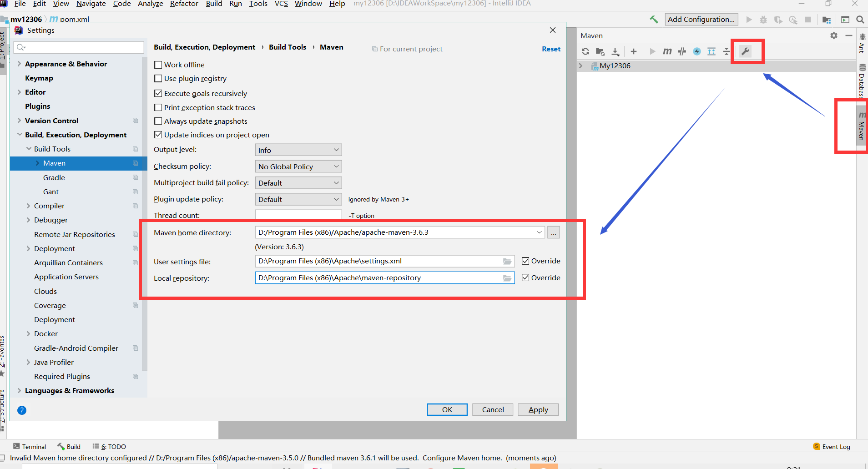Collapse Build, Execution, Deployment node

[19, 135]
